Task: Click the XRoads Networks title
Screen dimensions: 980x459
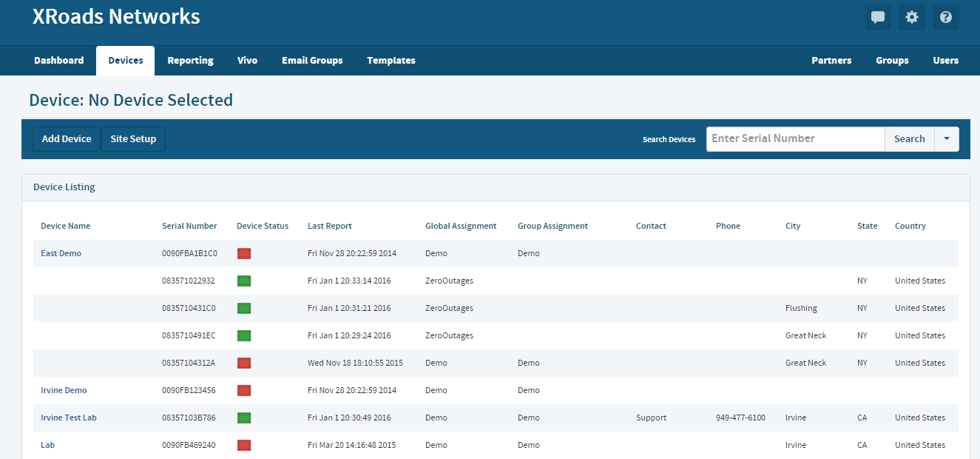Action: pos(116,16)
